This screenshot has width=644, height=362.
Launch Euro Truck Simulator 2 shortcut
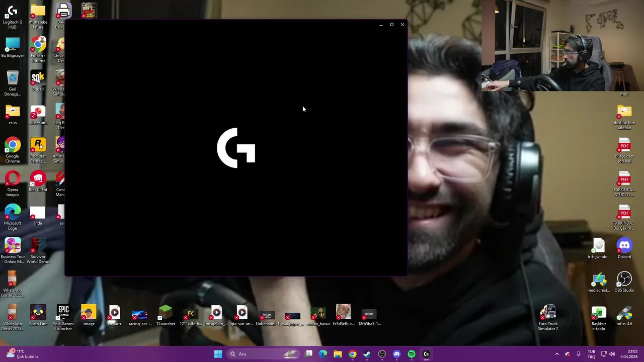(x=548, y=317)
